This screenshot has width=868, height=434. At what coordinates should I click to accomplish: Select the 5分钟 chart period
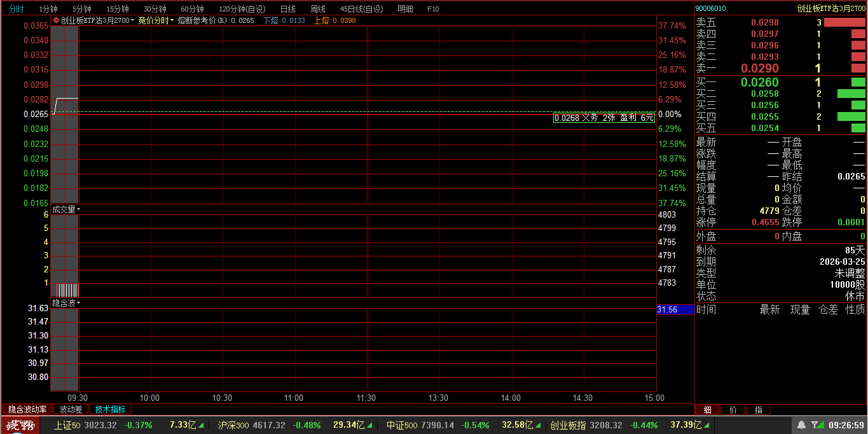(81, 9)
